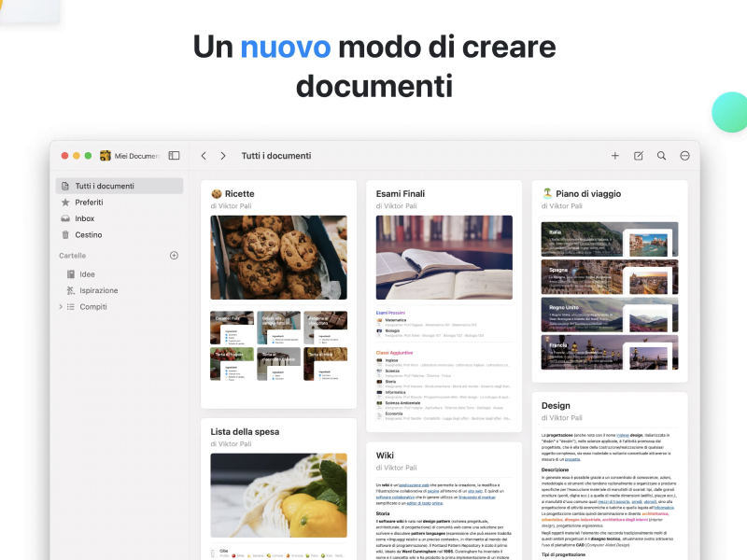Add a new document with plus icon

pos(615,156)
